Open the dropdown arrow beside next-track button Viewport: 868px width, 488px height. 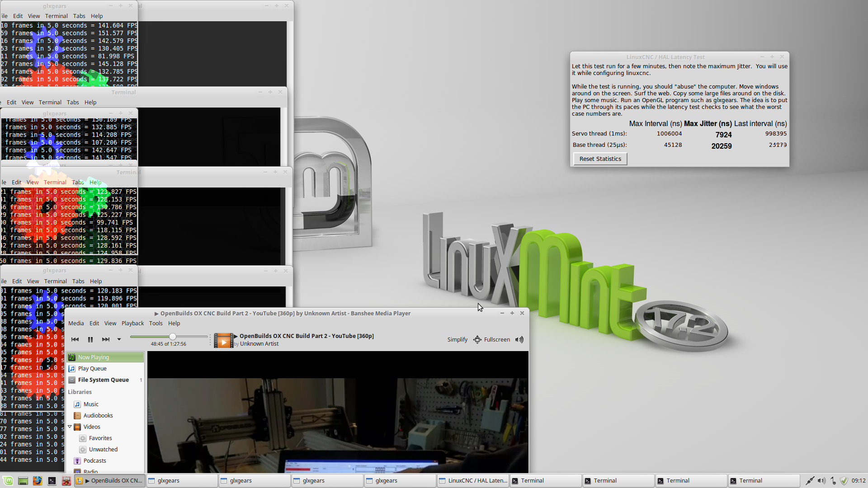pyautogui.click(x=119, y=339)
